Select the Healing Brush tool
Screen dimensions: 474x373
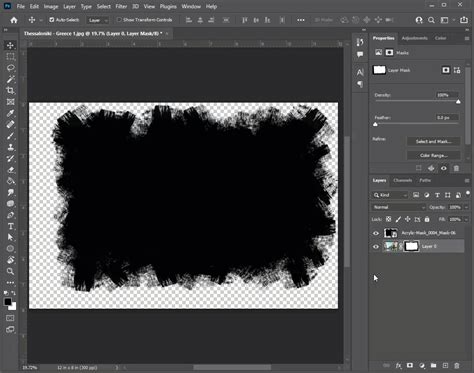pyautogui.click(x=10, y=125)
